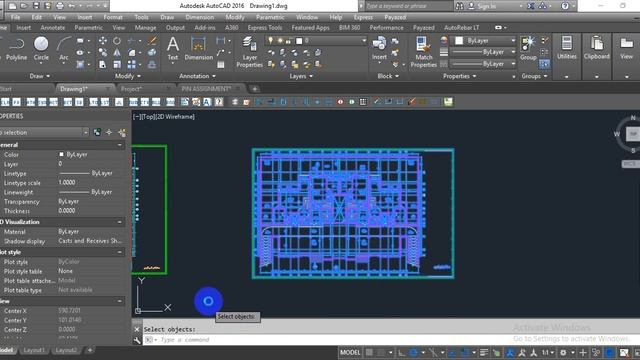Toggle the group selection on/off button
The image size is (640, 360).
(x=544, y=64)
